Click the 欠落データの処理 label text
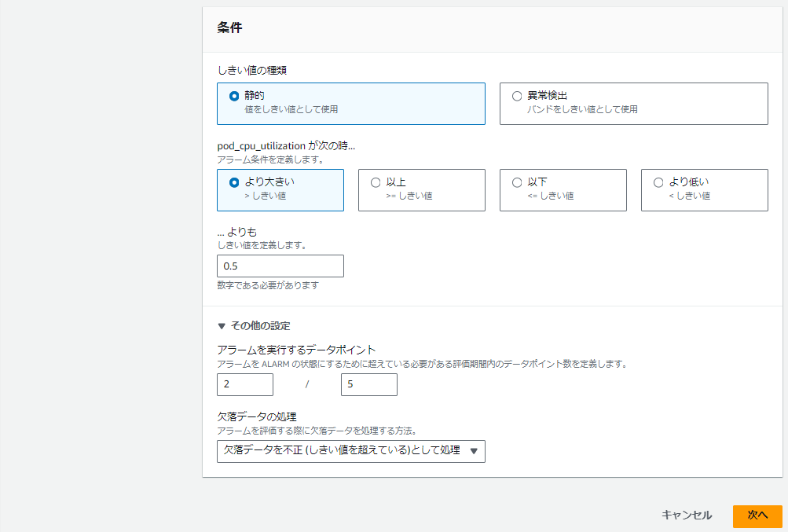This screenshot has width=788, height=532. [x=257, y=416]
